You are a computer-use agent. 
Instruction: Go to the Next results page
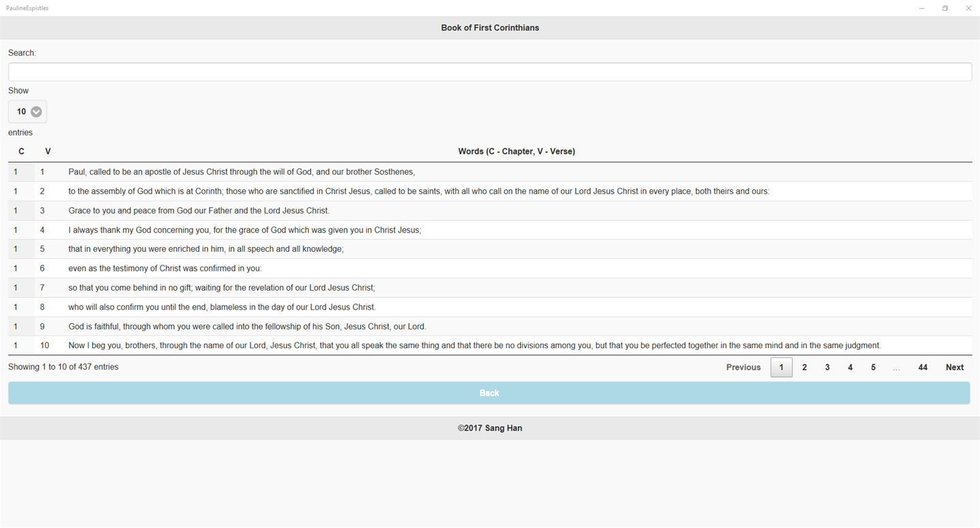tap(955, 367)
